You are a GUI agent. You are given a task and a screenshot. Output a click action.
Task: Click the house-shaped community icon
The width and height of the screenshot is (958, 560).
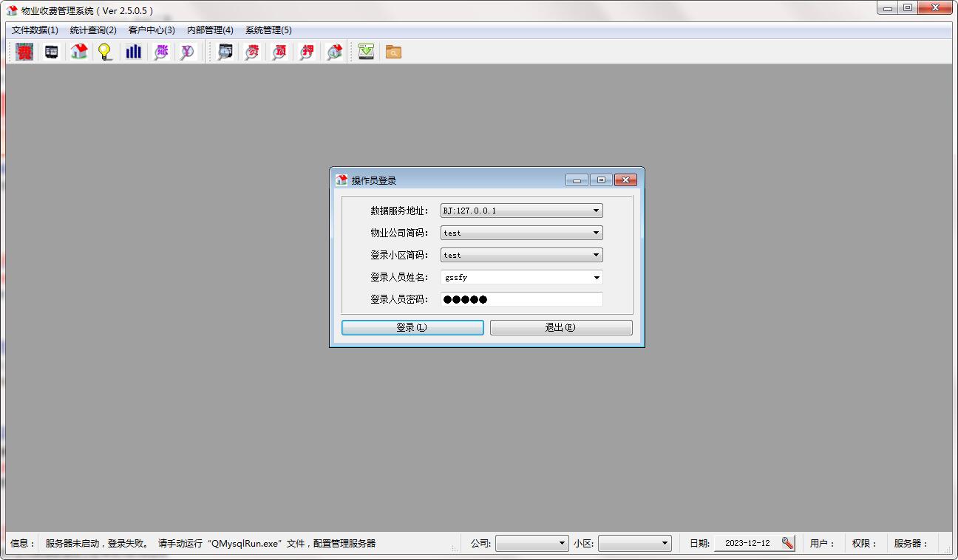[78, 52]
